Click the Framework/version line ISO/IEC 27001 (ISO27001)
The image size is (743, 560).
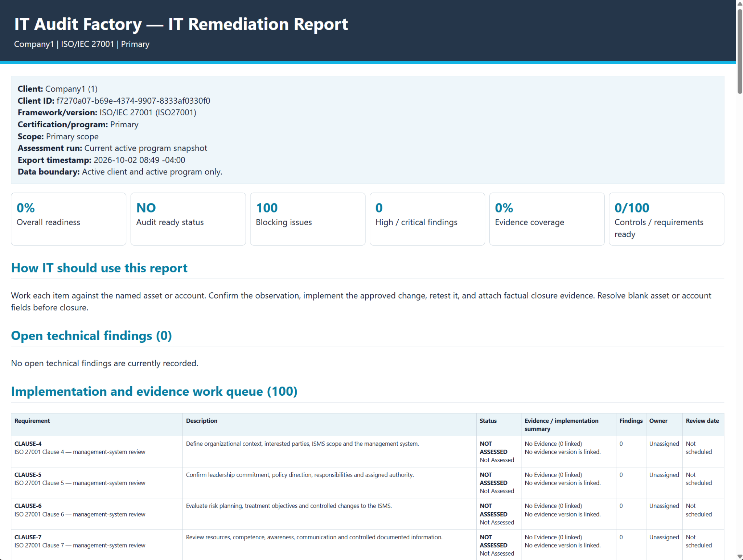[x=107, y=112]
